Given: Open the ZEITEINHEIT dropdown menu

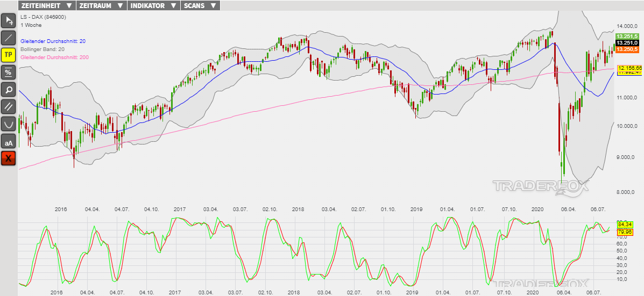Looking at the screenshot, I should click(x=47, y=5).
